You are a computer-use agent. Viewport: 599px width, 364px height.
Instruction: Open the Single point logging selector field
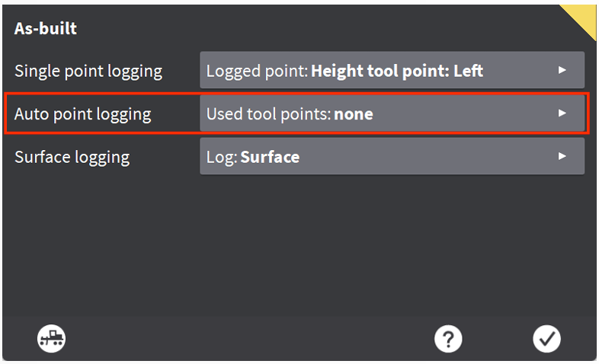(x=392, y=70)
